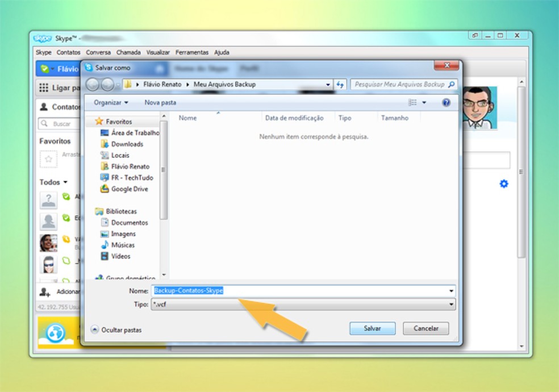Image resolution: width=559 pixels, height=392 pixels.
Task: Click Meu Arquivos Backup in the address path
Action: pos(224,85)
